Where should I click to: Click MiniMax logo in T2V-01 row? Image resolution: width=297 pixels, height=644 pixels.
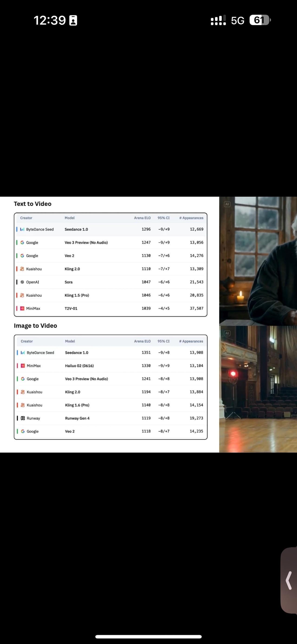22,309
